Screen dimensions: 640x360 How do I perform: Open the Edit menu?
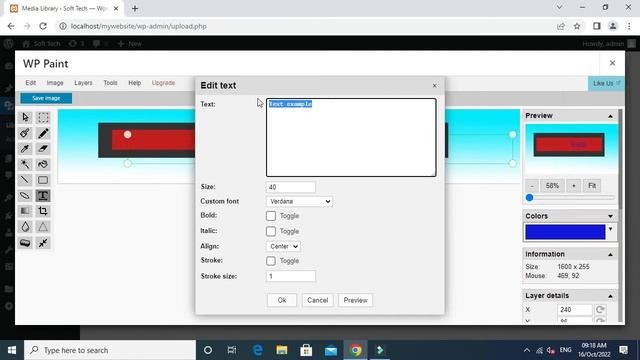(x=31, y=83)
